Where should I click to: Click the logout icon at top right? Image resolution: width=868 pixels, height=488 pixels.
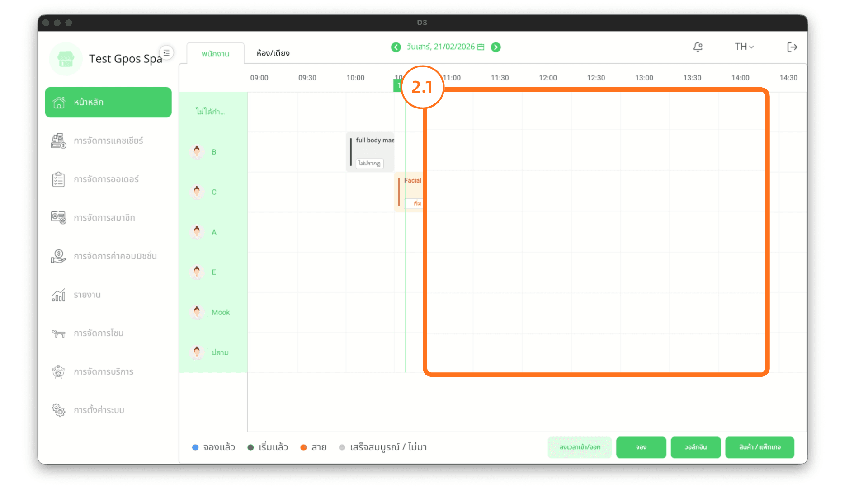[x=792, y=47]
